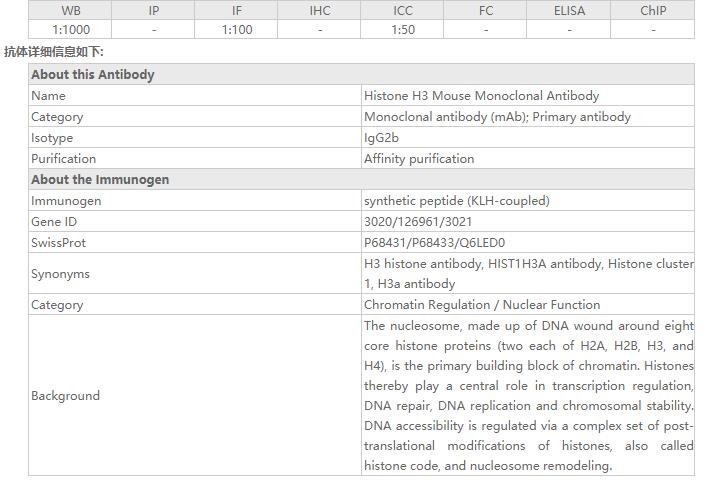The height and width of the screenshot is (480, 708).
Task: Click the synthetic peptide immunogen value
Action: [456, 201]
